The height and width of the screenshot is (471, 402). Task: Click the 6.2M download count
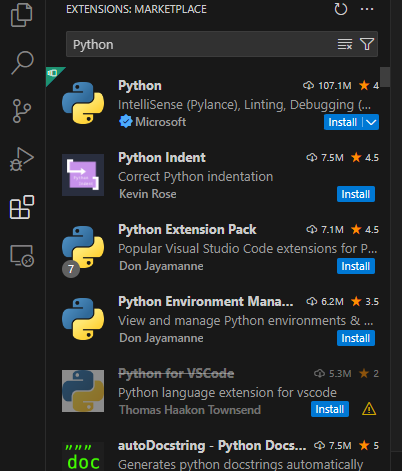coord(325,301)
